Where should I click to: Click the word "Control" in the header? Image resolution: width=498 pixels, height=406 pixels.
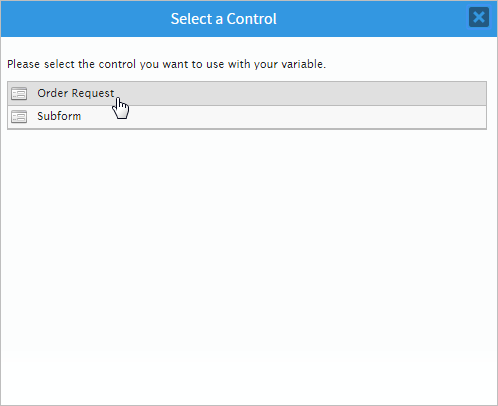(x=252, y=19)
